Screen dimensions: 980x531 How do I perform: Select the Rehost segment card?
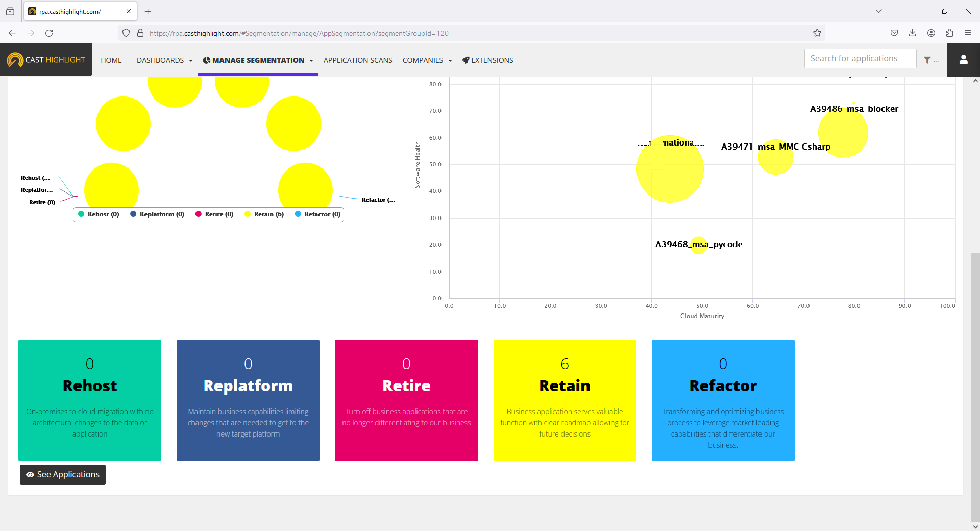coord(90,400)
